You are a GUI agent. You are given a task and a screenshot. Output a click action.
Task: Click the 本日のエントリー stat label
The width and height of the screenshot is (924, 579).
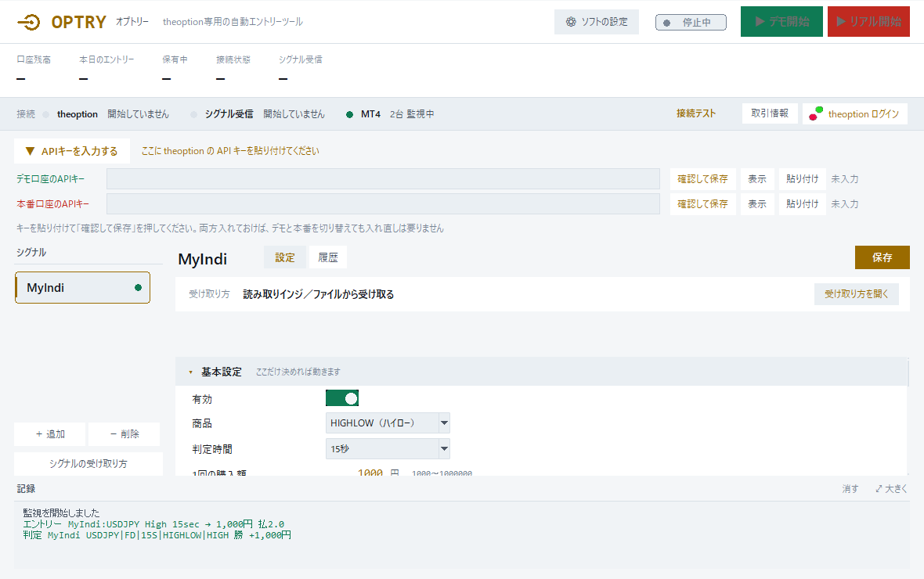106,59
